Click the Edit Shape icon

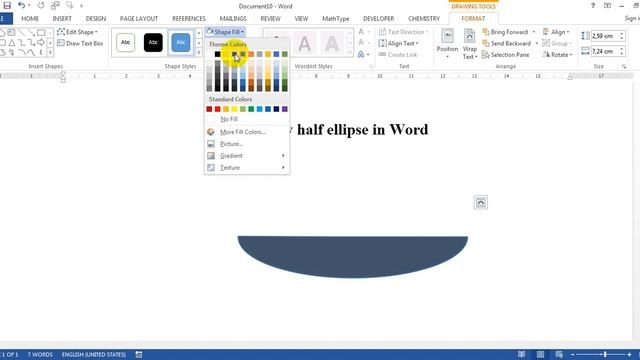[61, 32]
